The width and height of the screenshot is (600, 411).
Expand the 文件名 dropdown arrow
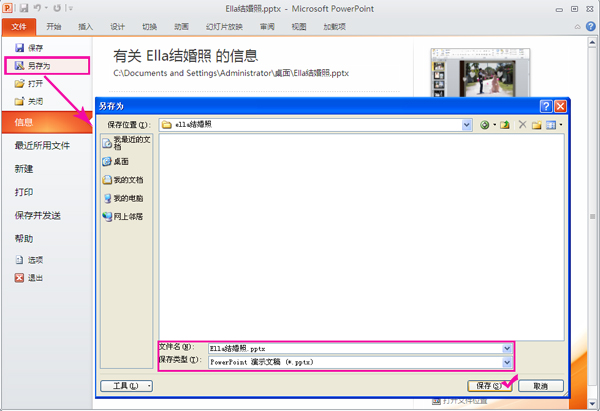(x=507, y=348)
